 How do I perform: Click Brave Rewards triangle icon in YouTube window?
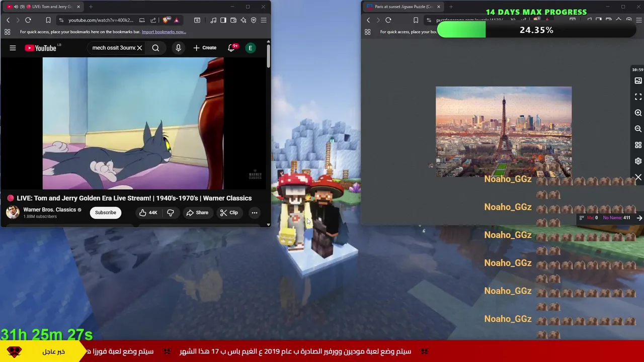click(176, 20)
